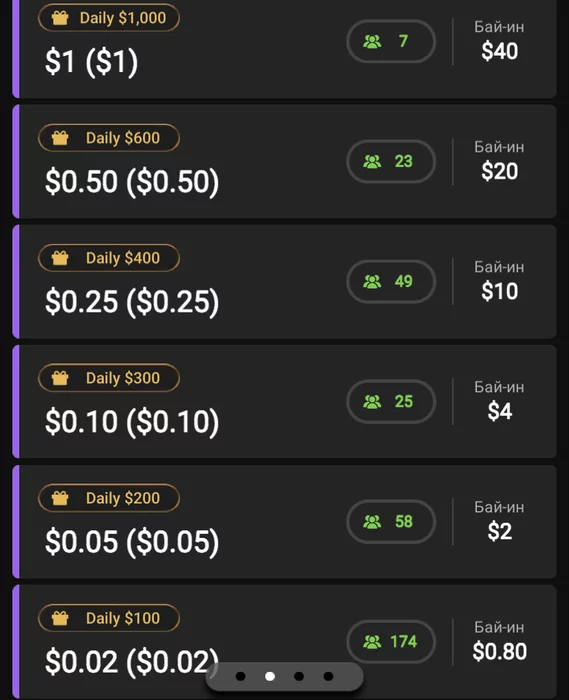Click the gift icon beside Daily $600
This screenshot has height=700, width=569.
[x=60, y=138]
